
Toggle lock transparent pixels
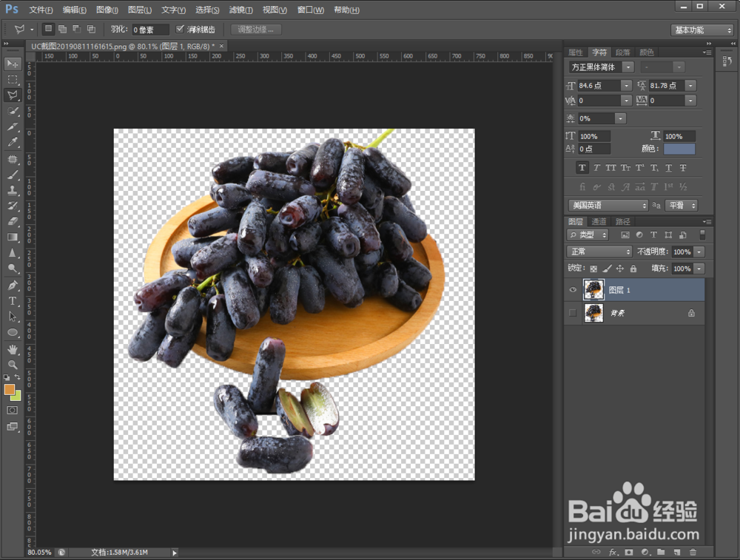pyautogui.click(x=593, y=269)
